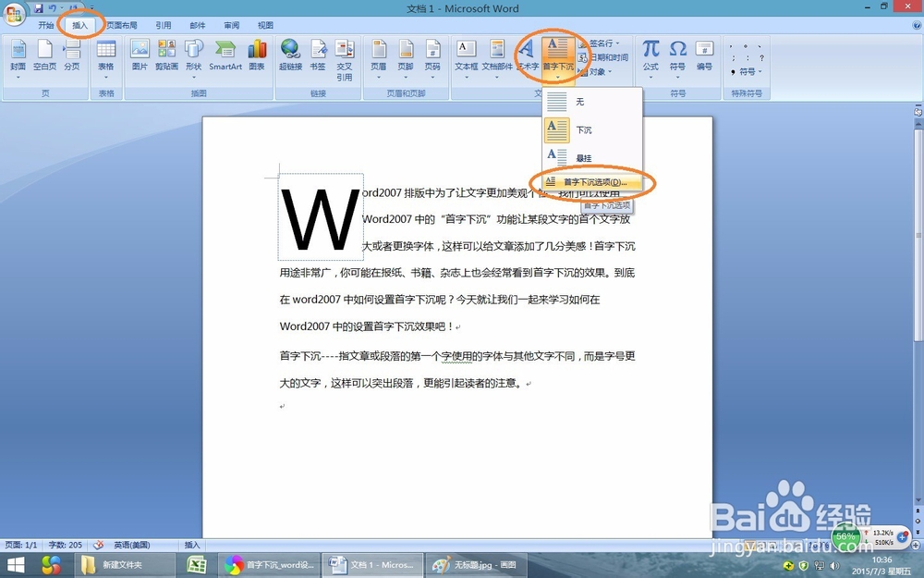The image size is (924, 578).
Task: Open the 审阅 (Review) tab
Action: click(x=232, y=25)
